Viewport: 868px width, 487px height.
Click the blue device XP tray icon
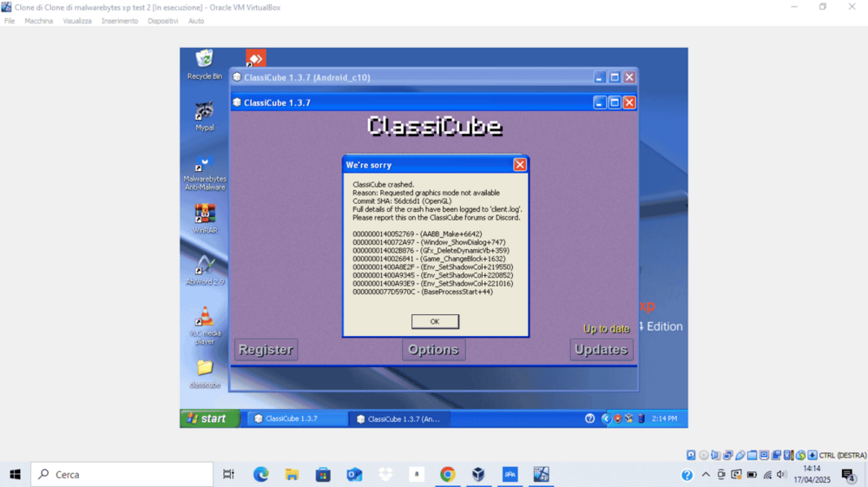pos(641,419)
